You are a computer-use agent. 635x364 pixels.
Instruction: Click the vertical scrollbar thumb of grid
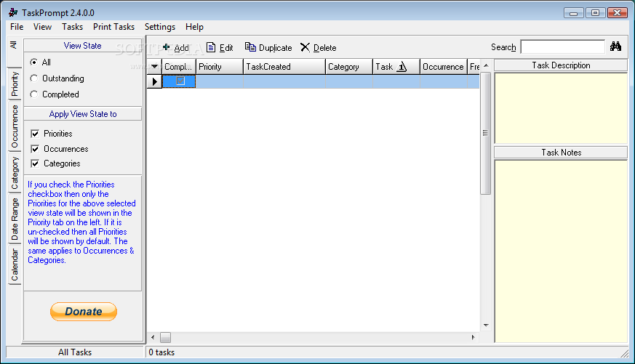pyautogui.click(x=485, y=133)
